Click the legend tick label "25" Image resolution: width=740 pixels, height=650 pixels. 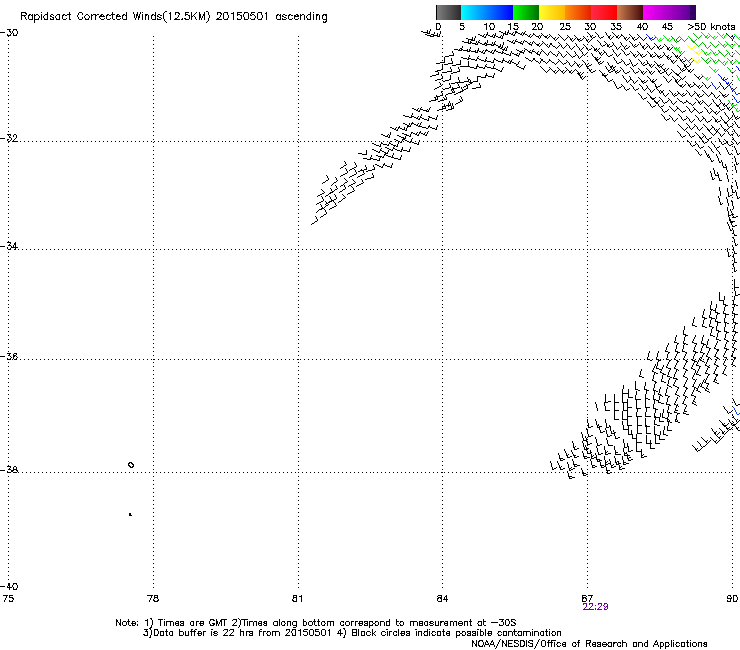[565, 27]
